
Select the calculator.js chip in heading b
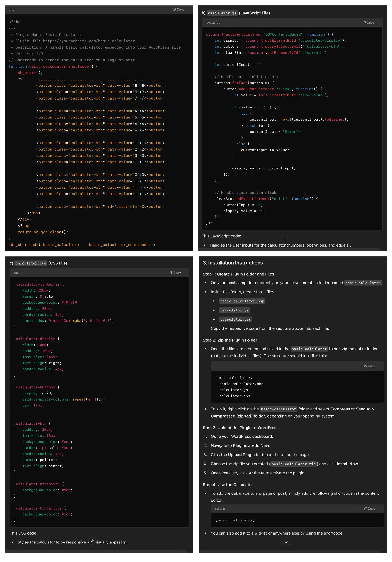pyautogui.click(x=222, y=13)
